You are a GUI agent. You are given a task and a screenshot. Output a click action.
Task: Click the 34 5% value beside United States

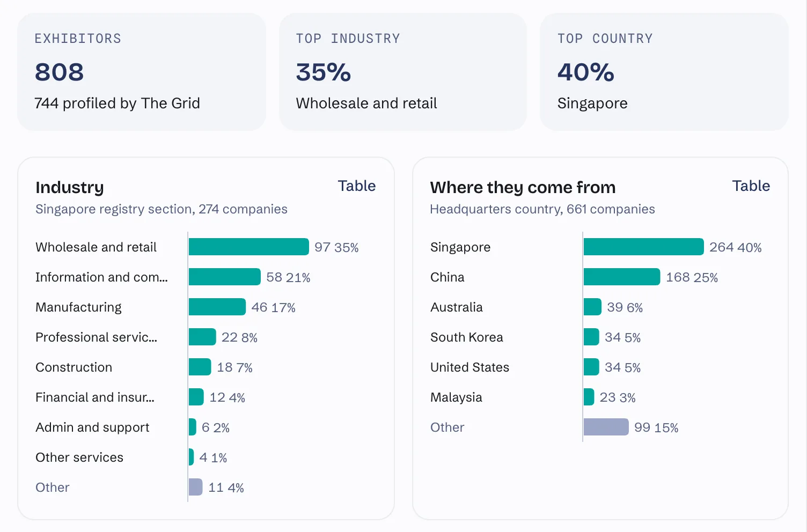click(x=622, y=367)
